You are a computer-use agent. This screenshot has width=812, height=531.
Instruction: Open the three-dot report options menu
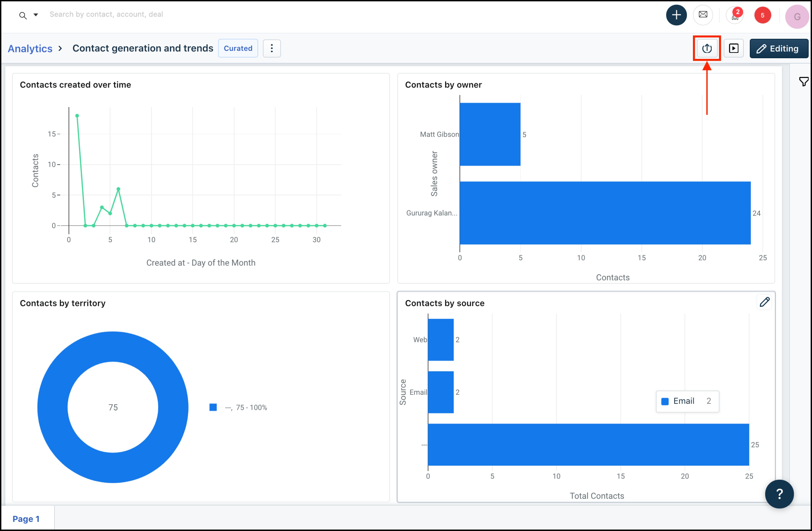click(x=272, y=48)
